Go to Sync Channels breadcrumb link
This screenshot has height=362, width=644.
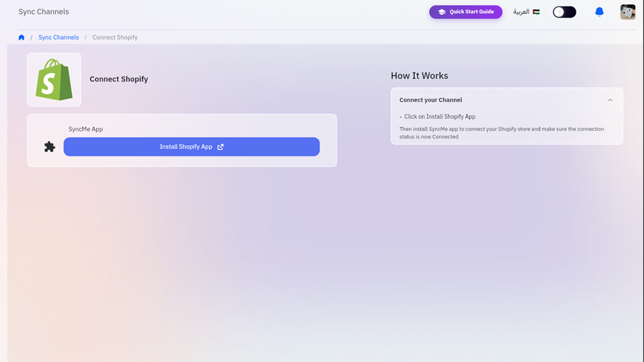(59, 38)
